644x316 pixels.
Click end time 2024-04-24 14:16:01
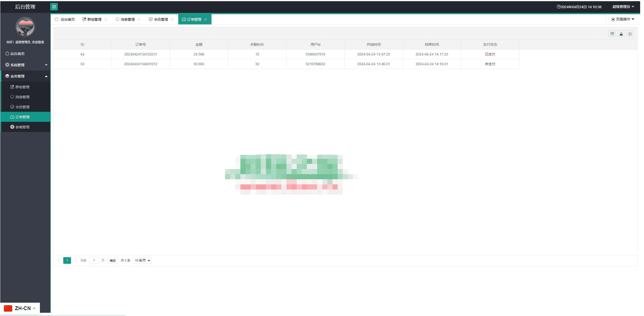(432, 64)
